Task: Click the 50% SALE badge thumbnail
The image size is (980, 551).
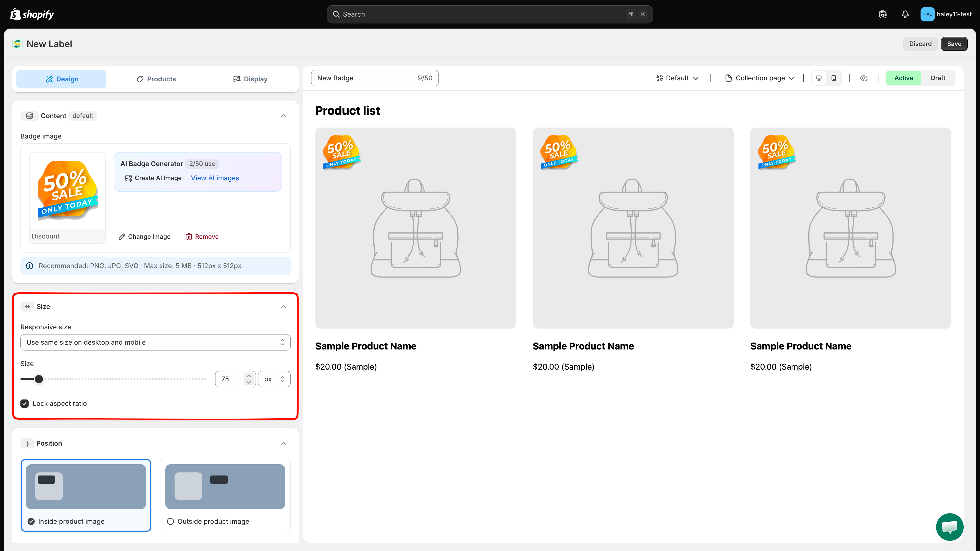Action: [x=67, y=191]
